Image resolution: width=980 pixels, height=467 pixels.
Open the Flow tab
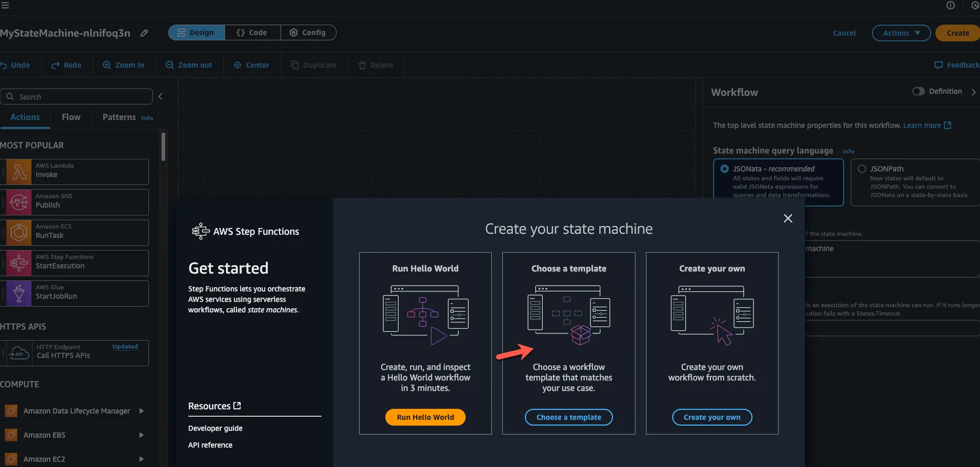pyautogui.click(x=71, y=117)
